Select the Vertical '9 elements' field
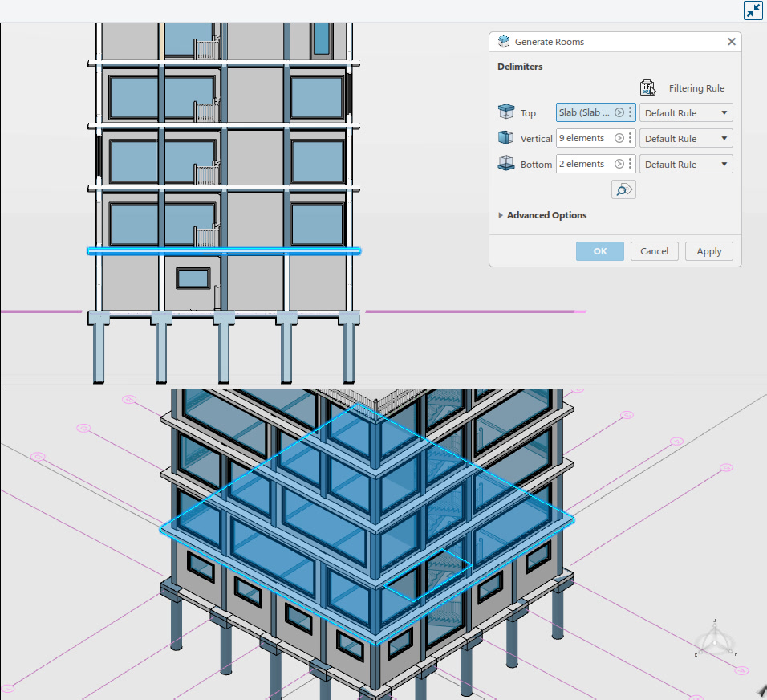This screenshot has width=767, height=700. [x=585, y=138]
